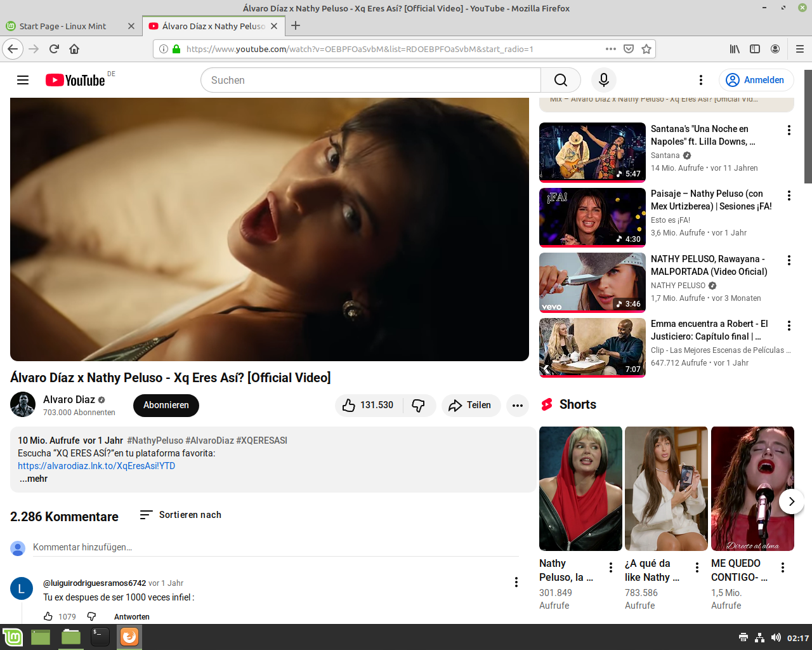This screenshot has height=650, width=812.
Task: Share the video via Teilen
Action: (471, 405)
